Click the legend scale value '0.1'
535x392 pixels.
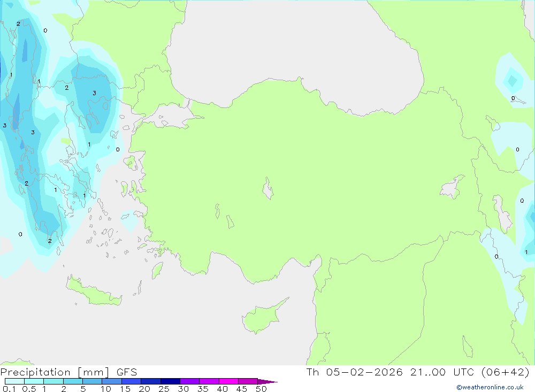pos(9,389)
